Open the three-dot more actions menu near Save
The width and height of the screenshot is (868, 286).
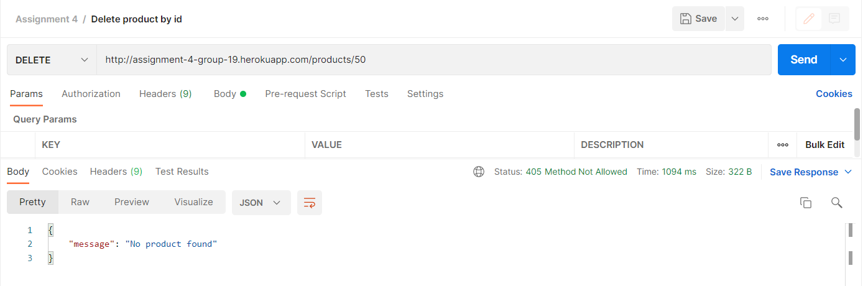coord(763,19)
